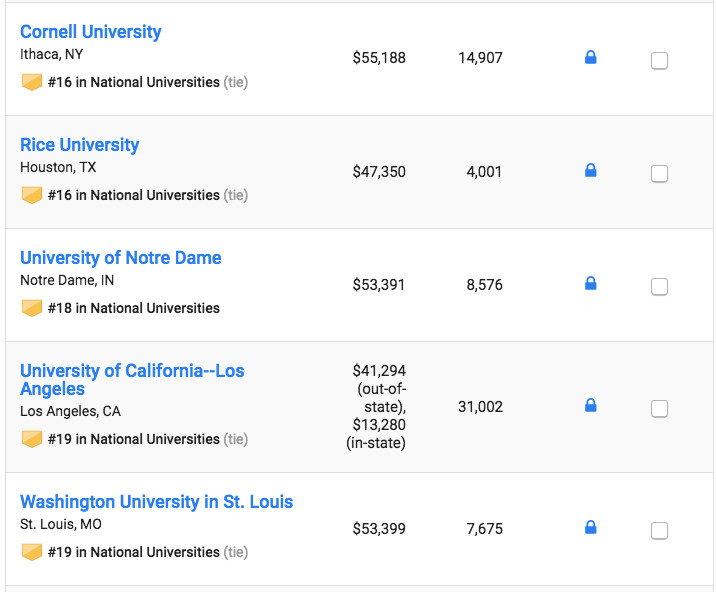
Task: Mark the Washington University in St. Louis checkbox
Action: click(660, 531)
